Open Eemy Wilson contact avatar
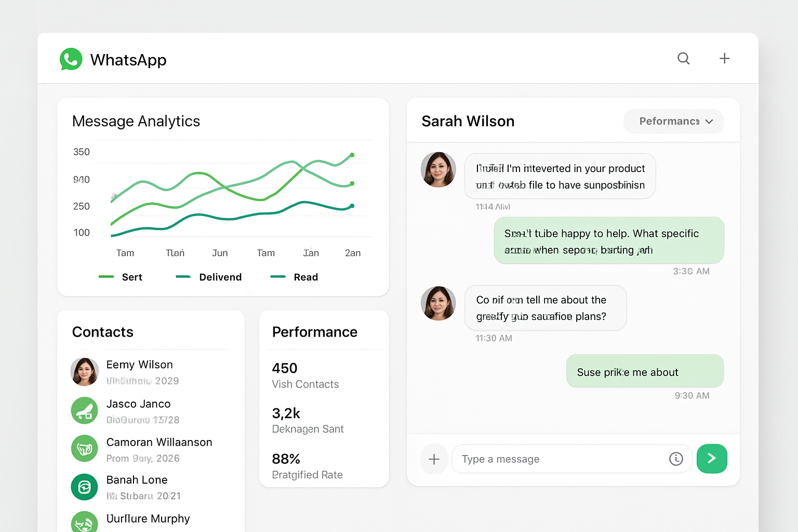This screenshot has height=532, width=798. tap(85, 371)
